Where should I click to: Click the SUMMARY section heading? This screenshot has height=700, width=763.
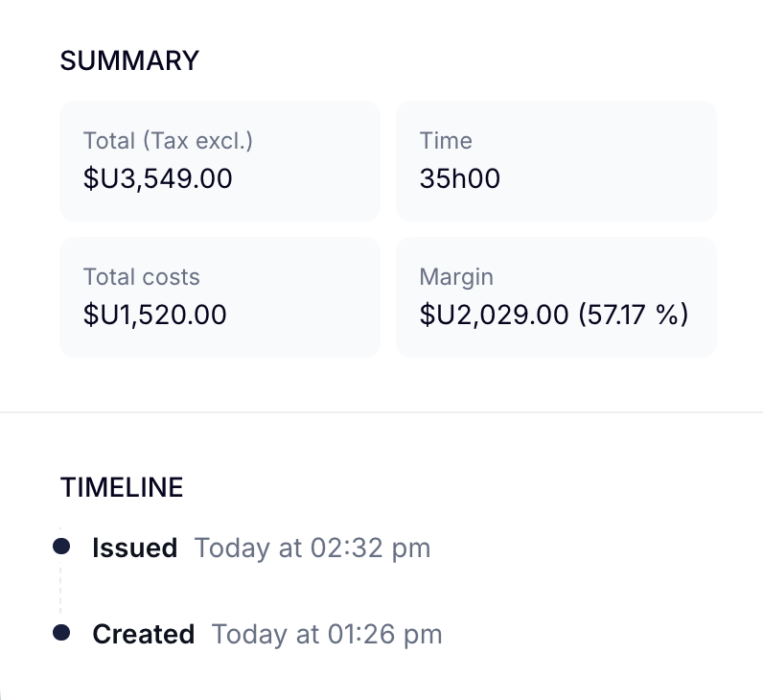tap(129, 60)
